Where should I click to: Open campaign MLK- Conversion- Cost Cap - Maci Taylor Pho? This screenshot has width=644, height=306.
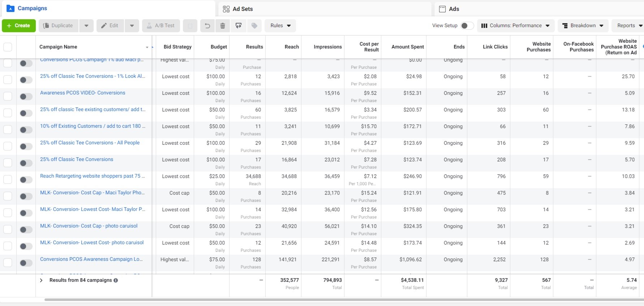93,193
